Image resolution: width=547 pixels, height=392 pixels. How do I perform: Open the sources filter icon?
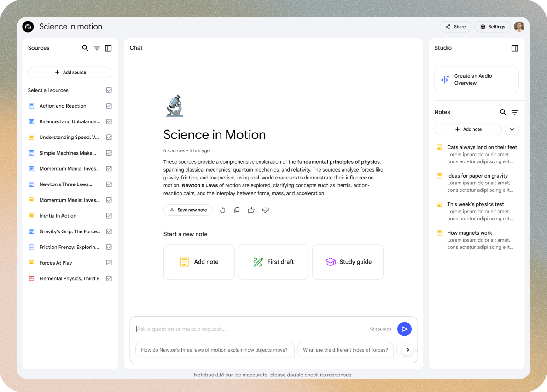pos(97,48)
